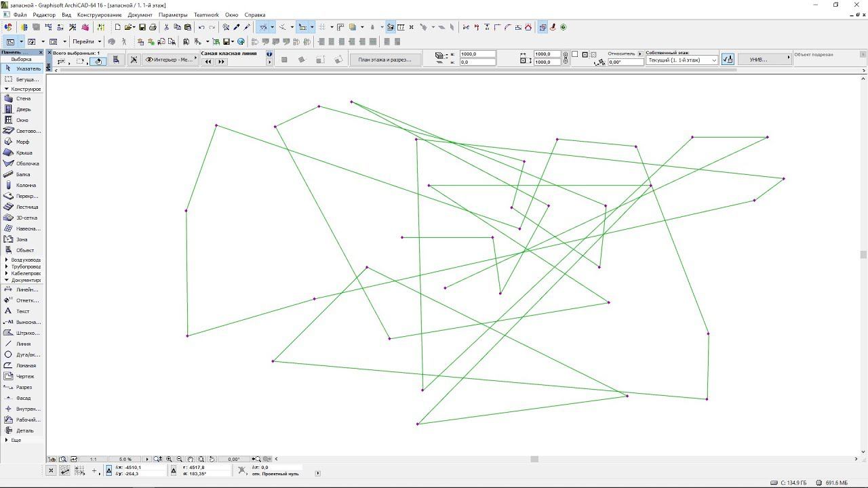Select the Крыша (Roof) tool
868x488 pixels.
coord(22,152)
